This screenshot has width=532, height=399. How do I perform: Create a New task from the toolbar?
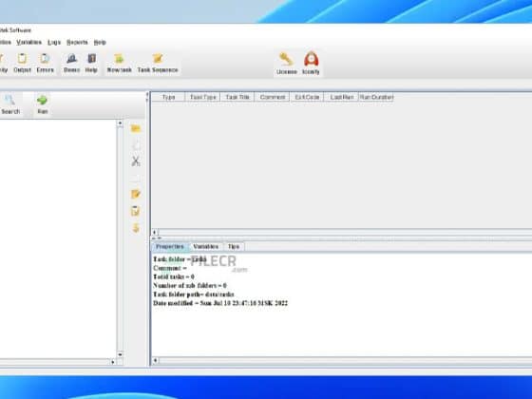tap(119, 63)
